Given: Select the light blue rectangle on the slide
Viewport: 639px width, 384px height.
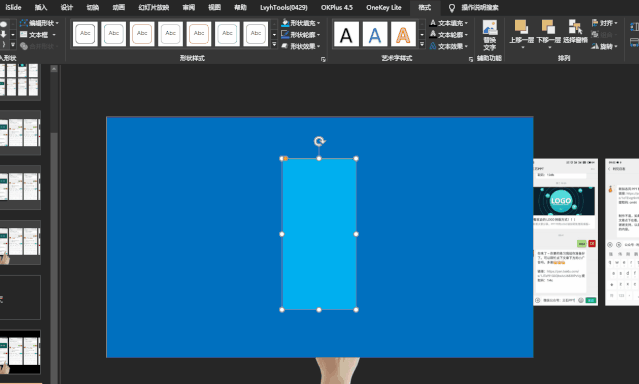Looking at the screenshot, I should point(319,234).
